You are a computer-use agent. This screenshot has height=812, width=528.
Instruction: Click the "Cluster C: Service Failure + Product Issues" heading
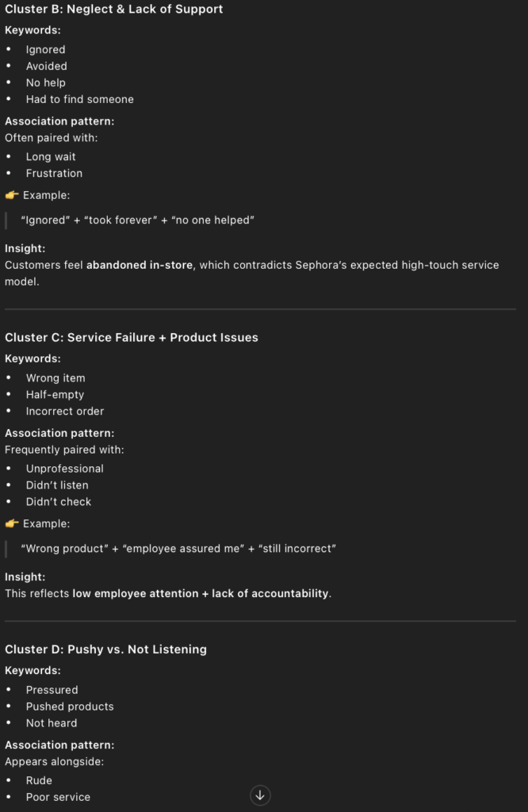[132, 337]
